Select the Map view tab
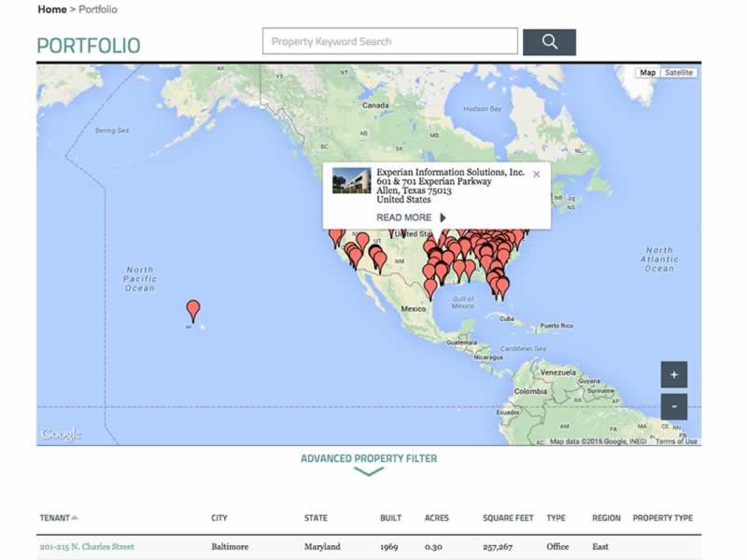Image resolution: width=747 pixels, height=560 pixels. [x=647, y=73]
